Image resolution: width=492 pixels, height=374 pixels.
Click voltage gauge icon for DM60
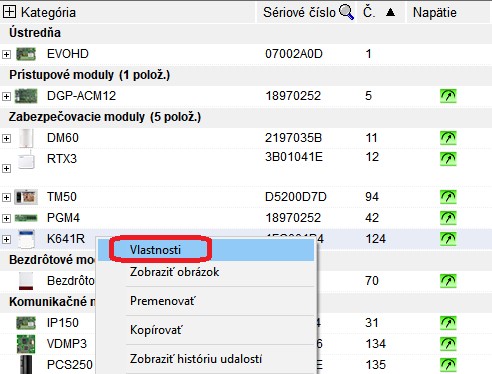coord(448,138)
